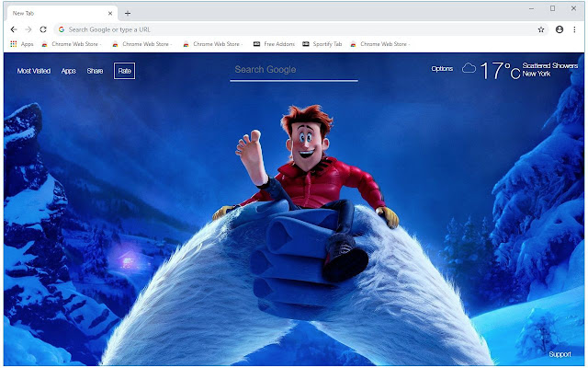Open a new tab with the plus button
This screenshot has width=588, height=368.
pyautogui.click(x=128, y=14)
